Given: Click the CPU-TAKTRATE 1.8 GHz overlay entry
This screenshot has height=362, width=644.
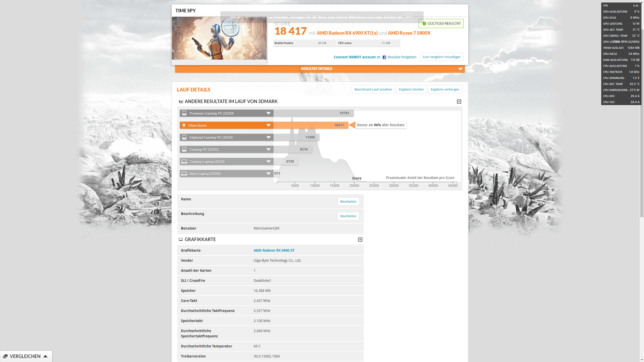Looking at the screenshot, I should coord(621,72).
